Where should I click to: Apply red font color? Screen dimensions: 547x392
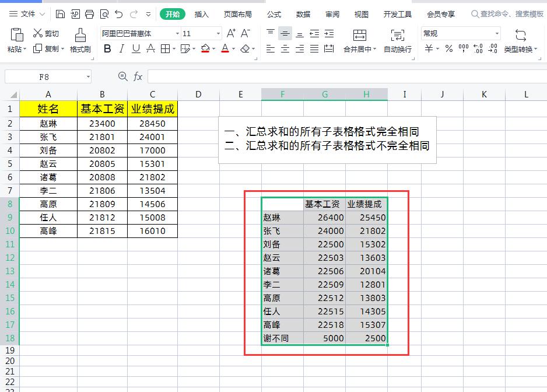pyautogui.click(x=225, y=48)
